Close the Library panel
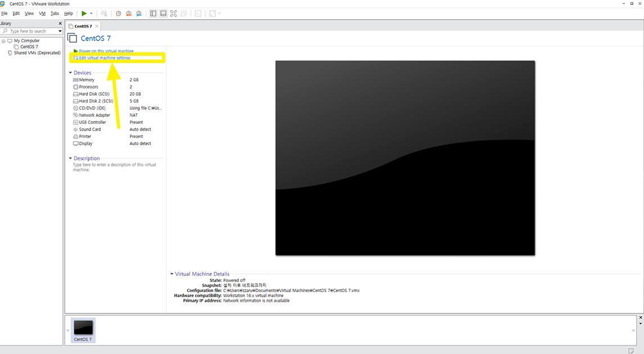This screenshot has width=644, height=354. point(60,24)
